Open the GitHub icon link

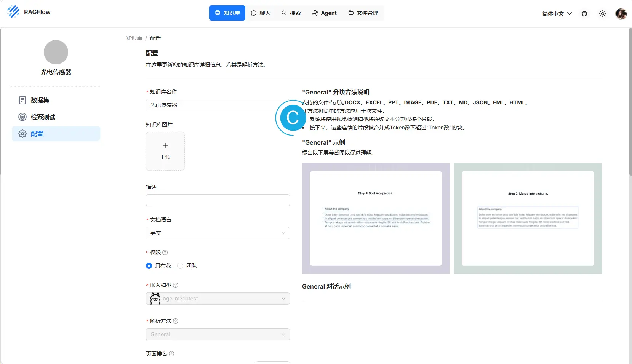click(584, 14)
